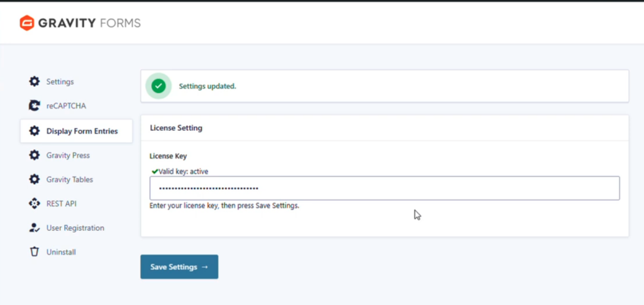This screenshot has width=644, height=305.
Task: Click the Gravity Forms orange logo icon
Action: (26, 23)
